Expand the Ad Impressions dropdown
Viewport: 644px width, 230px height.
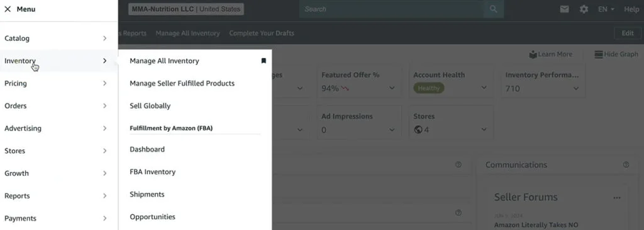point(392,130)
